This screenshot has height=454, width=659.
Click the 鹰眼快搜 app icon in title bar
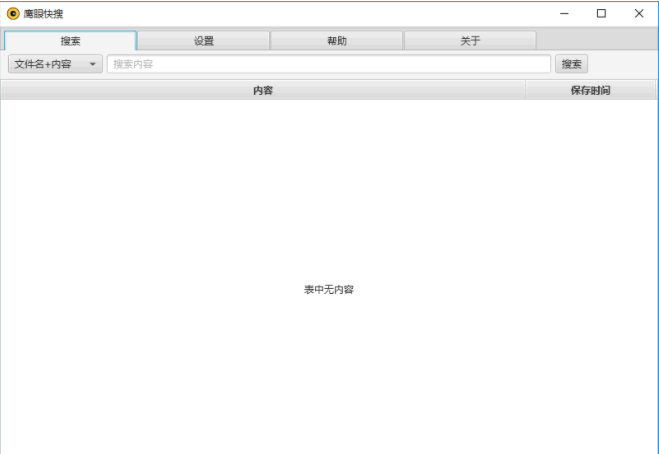[x=13, y=14]
